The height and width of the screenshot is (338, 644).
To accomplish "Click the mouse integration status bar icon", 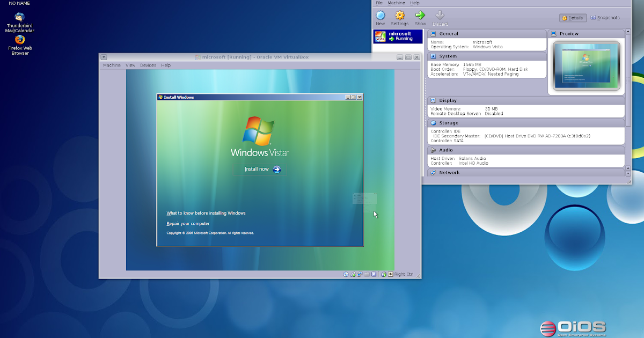I will (384, 274).
